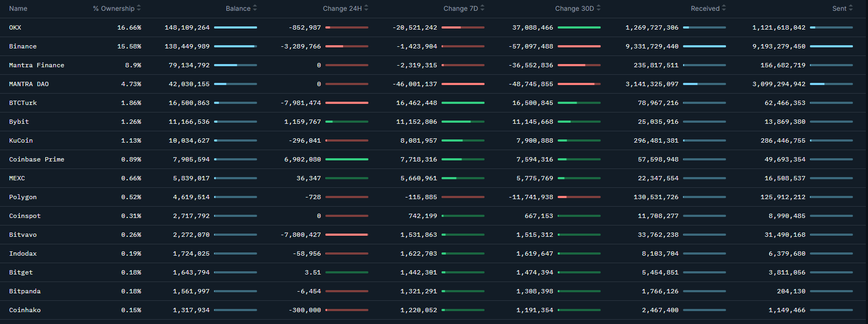This screenshot has width=868, height=324.
Task: Click MANTRA DAO name in the table
Action: click(x=29, y=84)
